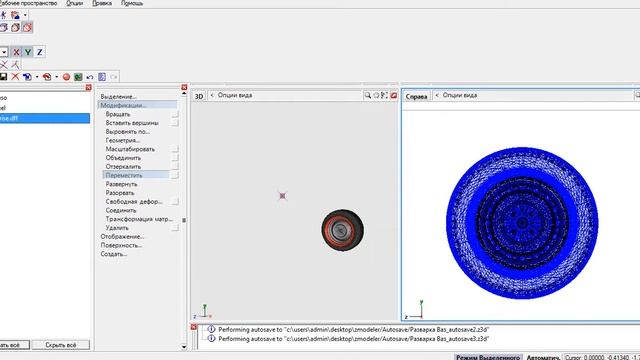Toggle options box next to Вращать
640x360 pixels.
[x=175, y=114]
